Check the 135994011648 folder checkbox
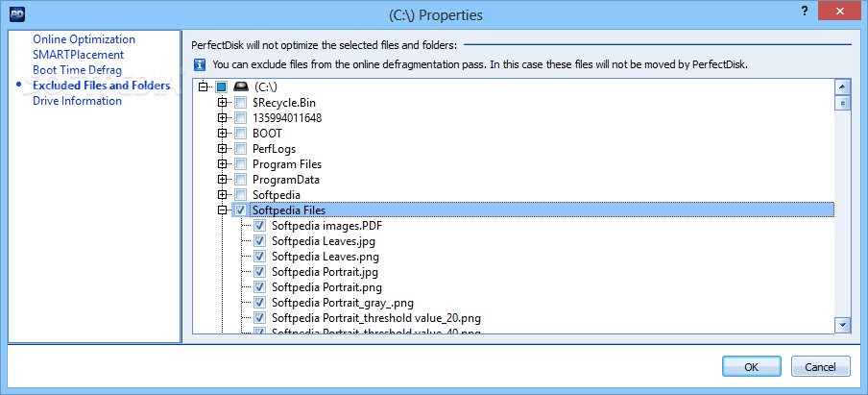Screen dimensions: 868x395 click(x=241, y=118)
